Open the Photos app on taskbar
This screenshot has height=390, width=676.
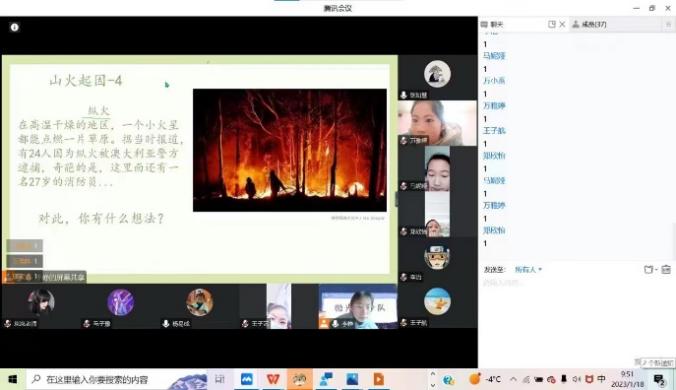pos(352,379)
